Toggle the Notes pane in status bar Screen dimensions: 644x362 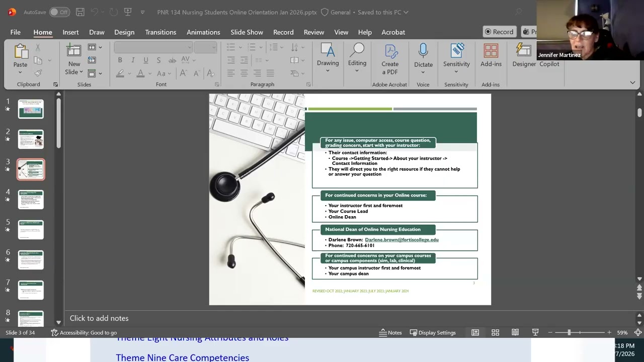[390, 332]
